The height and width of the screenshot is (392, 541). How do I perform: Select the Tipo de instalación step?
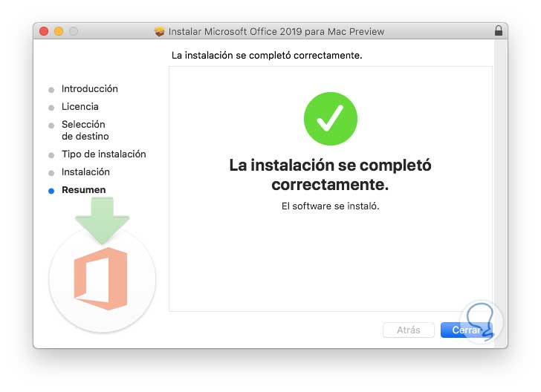tap(103, 154)
